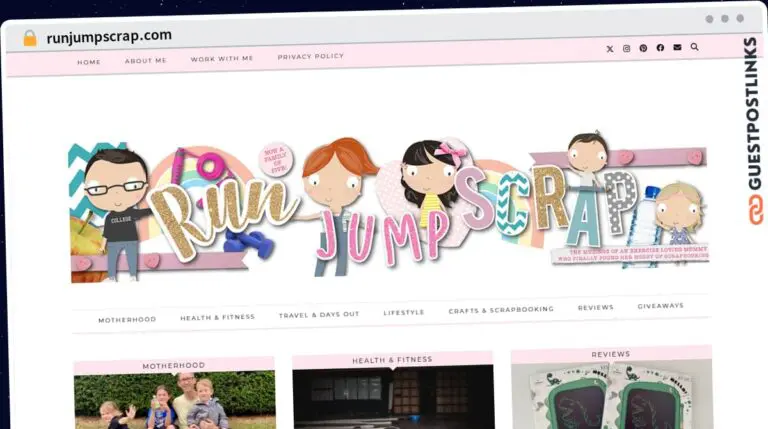Select the Health & Fitness category in navigation bar
This screenshot has height=429, width=768.
(x=217, y=317)
